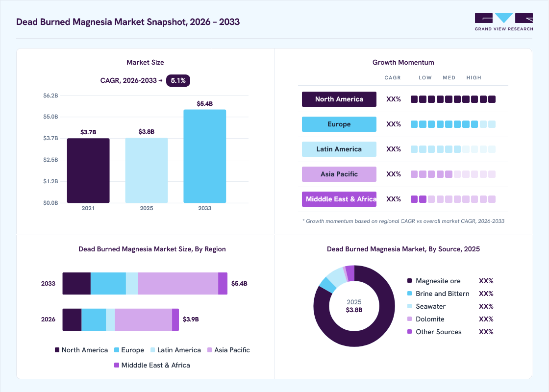Click the Asia Pacific legend swatch
This screenshot has width=549, height=392.
tap(210, 350)
